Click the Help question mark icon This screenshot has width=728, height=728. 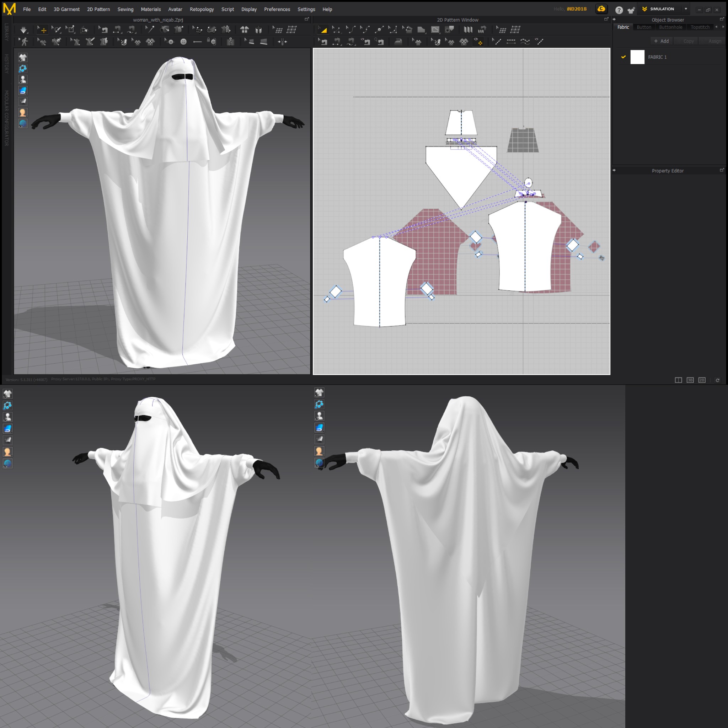coord(619,10)
